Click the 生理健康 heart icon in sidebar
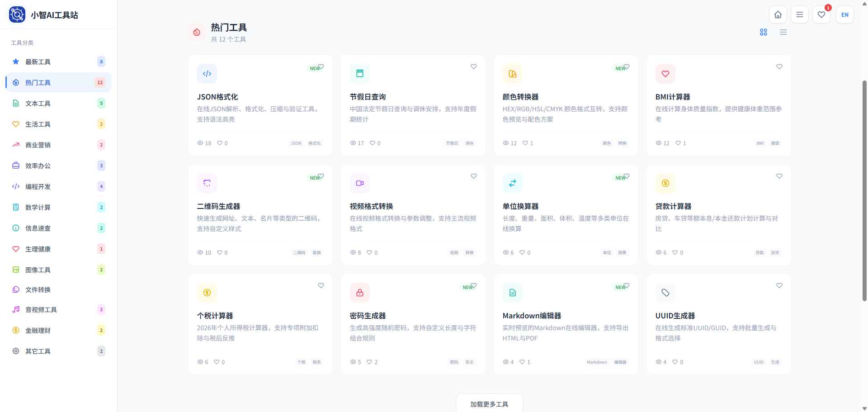This screenshot has height=412, width=868. (16, 249)
